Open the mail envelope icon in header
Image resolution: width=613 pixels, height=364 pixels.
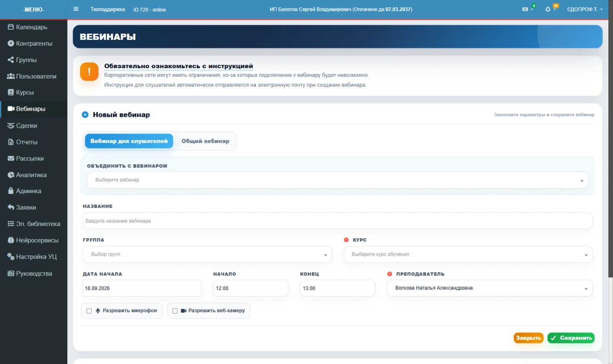525,9
